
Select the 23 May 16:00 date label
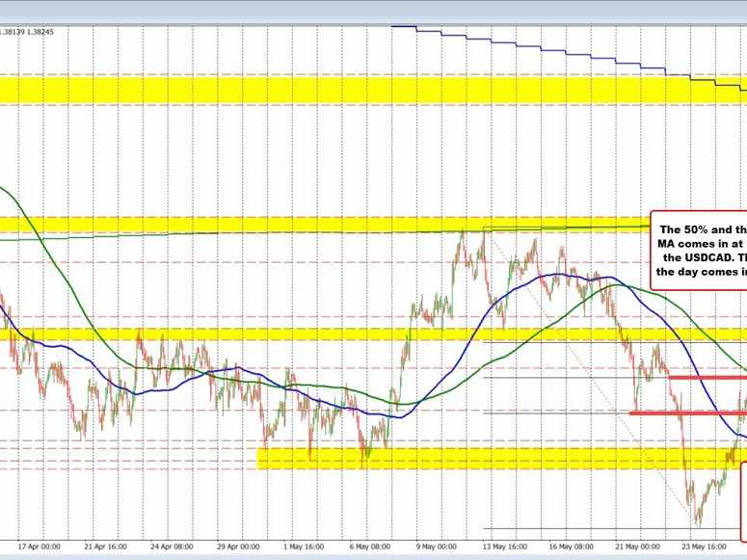pyautogui.click(x=705, y=547)
